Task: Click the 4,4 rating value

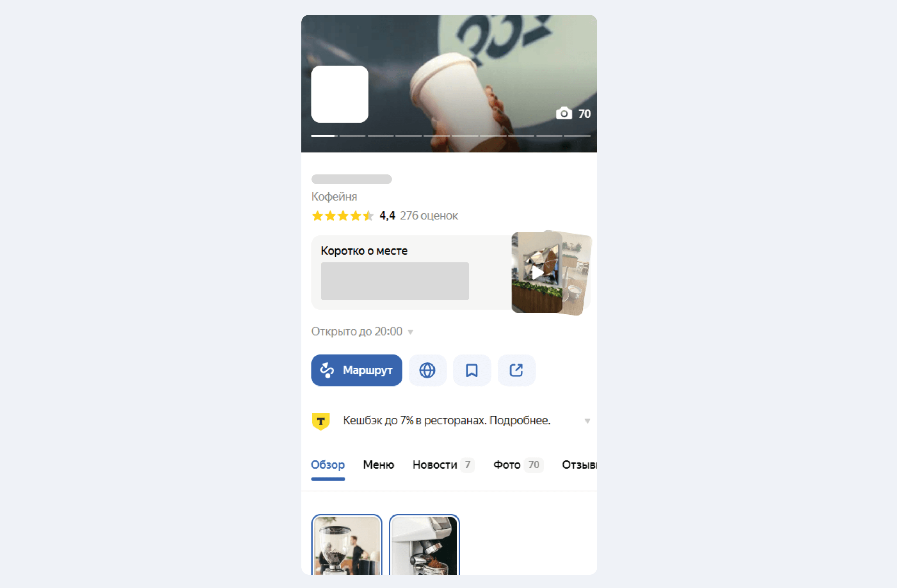Action: point(387,216)
